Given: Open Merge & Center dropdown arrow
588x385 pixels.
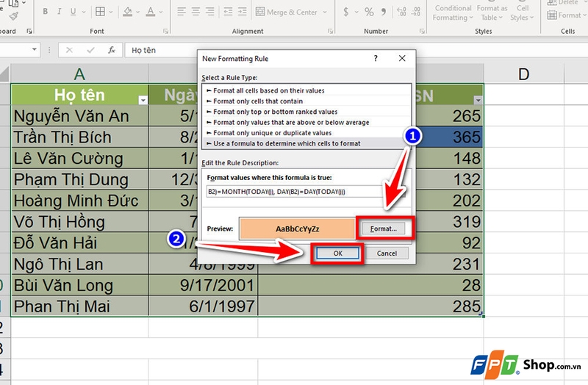Looking at the screenshot, I should point(325,12).
